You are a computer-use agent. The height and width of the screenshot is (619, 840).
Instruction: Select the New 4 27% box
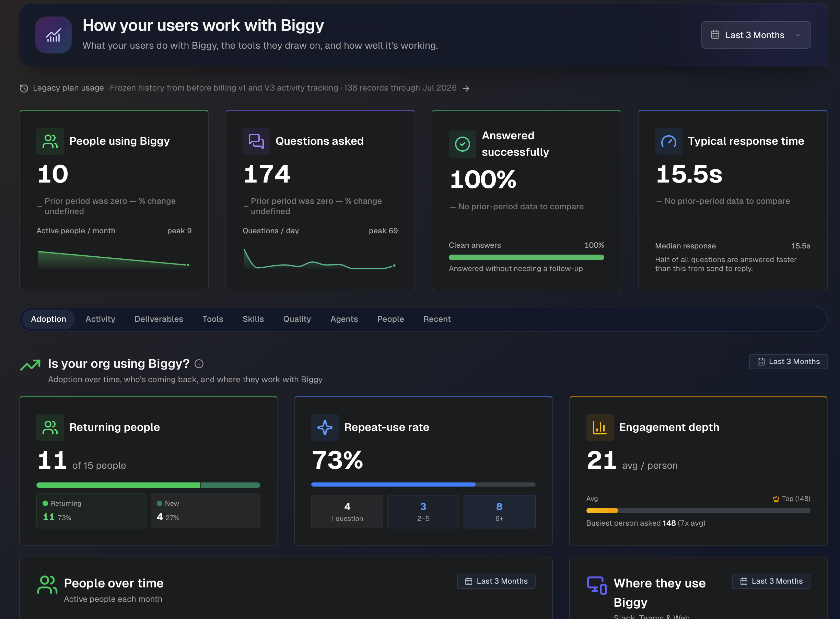coord(205,511)
